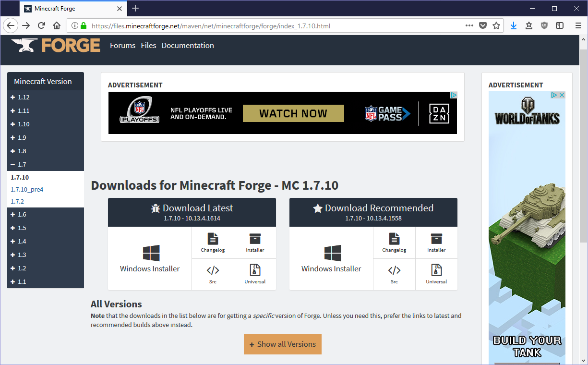The width and height of the screenshot is (588, 365).
Task: Show site information icon in address bar
Action: point(75,26)
